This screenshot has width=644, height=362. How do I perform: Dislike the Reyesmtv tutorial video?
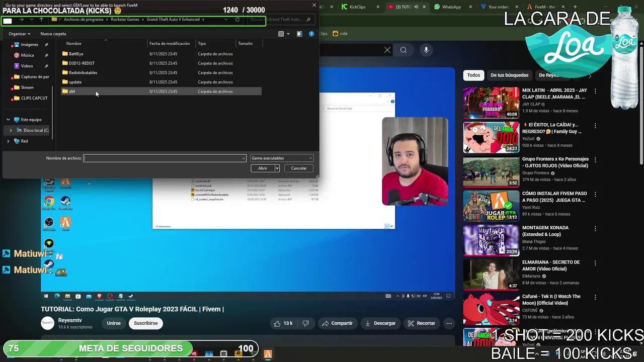[305, 323]
